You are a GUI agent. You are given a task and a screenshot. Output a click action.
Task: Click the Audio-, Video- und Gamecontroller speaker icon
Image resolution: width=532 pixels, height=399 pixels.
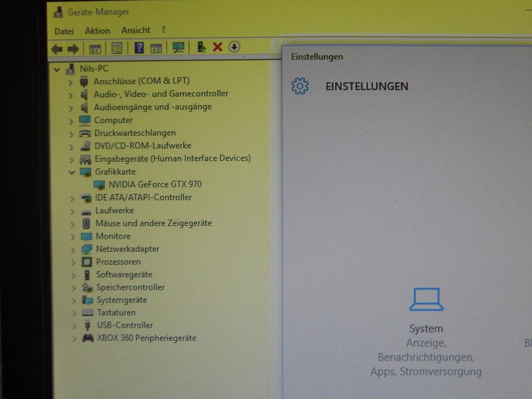point(84,95)
